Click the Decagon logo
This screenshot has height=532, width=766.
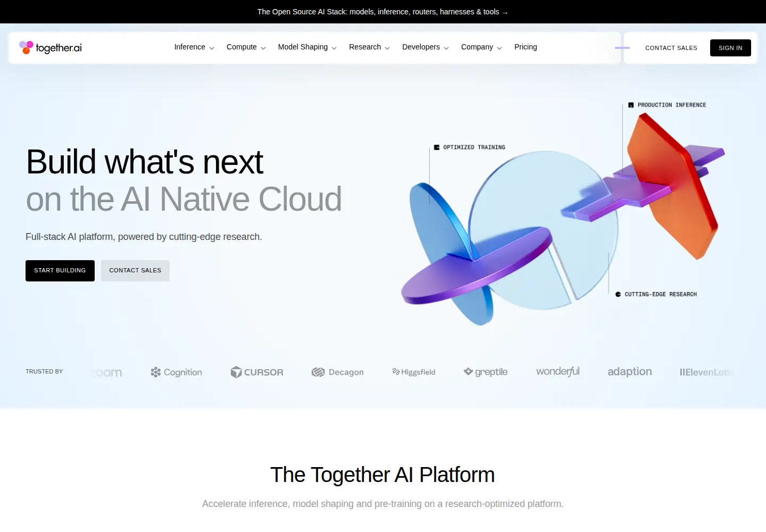pyautogui.click(x=338, y=372)
